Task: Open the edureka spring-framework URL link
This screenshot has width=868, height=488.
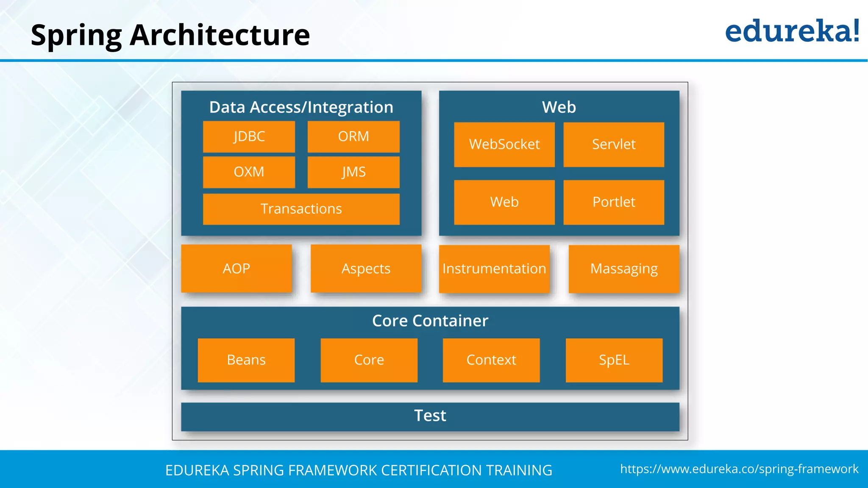Action: 739,469
